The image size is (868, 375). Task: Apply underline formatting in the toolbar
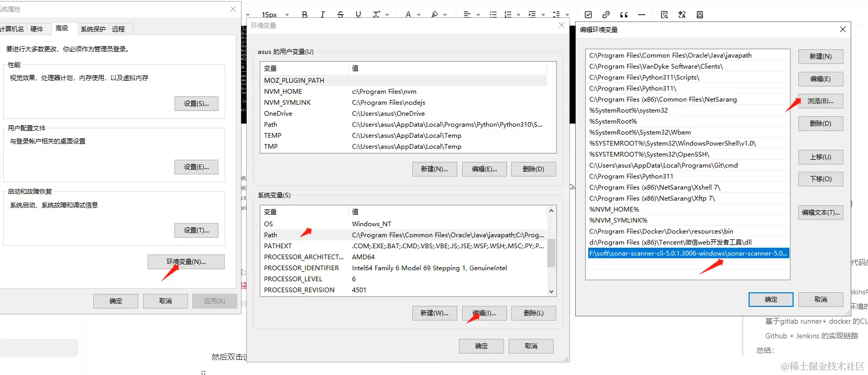tap(358, 15)
